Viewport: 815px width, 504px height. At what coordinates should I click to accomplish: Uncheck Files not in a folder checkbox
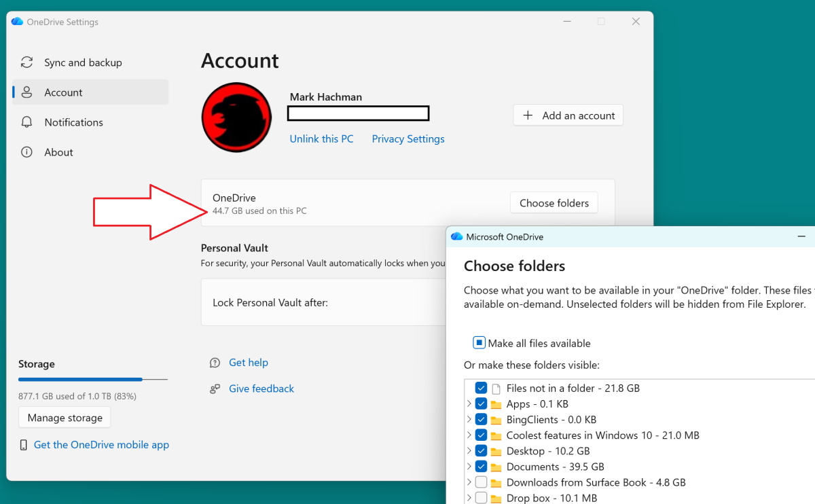pyautogui.click(x=481, y=389)
